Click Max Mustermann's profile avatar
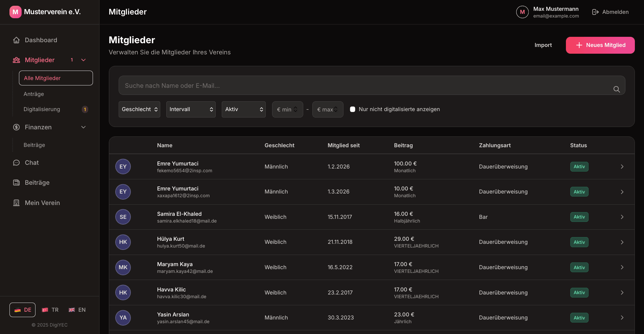The height and width of the screenshot is (334, 644). point(522,12)
